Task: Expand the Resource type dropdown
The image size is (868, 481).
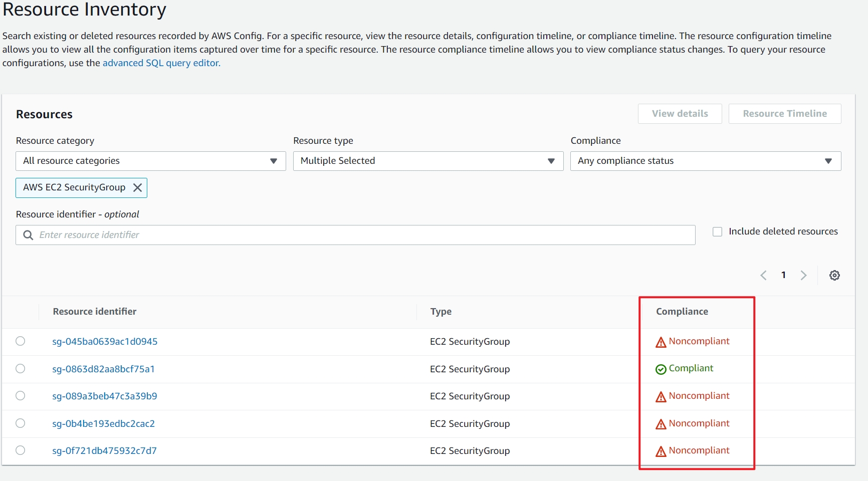Action: tap(428, 161)
